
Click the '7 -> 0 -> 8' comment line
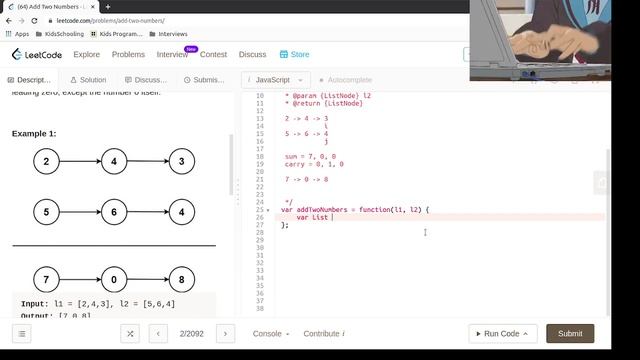[306, 180]
